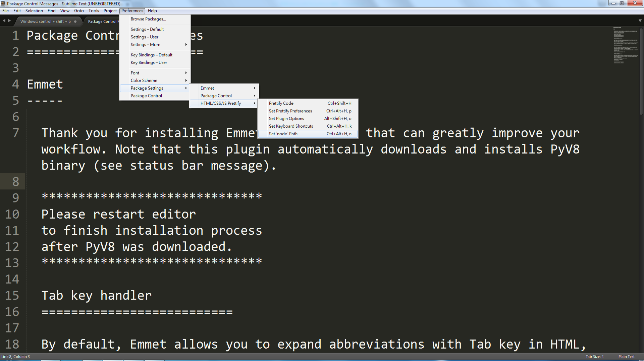Expand Emmet package settings submenu

[x=224, y=88]
